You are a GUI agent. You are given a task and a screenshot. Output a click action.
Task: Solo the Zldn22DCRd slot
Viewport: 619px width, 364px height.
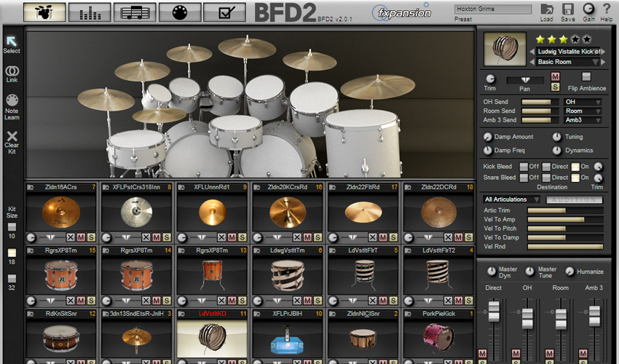(x=468, y=237)
